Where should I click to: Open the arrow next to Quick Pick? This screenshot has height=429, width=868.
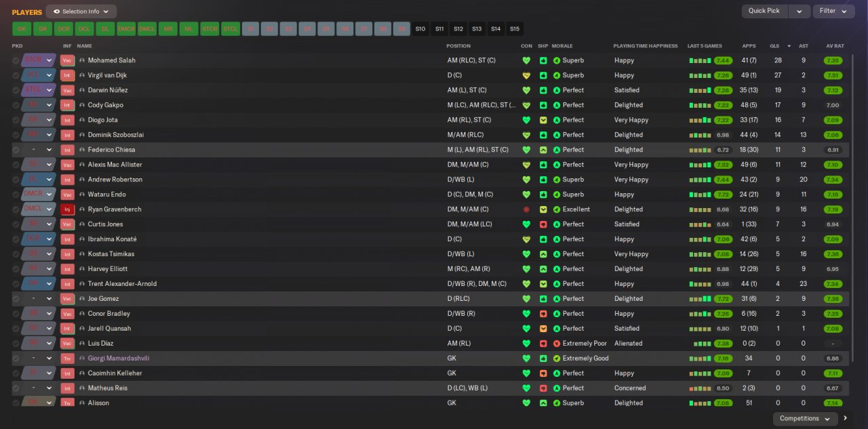pyautogui.click(x=800, y=12)
